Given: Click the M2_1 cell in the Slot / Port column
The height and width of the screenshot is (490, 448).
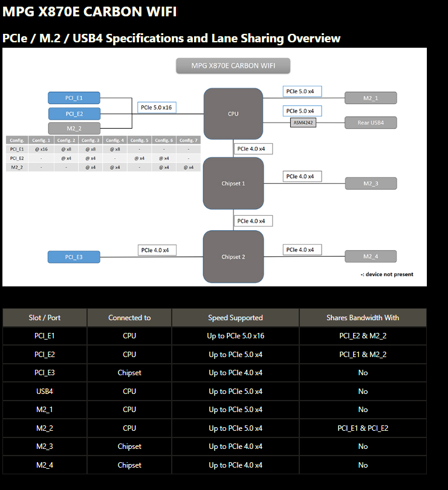Looking at the screenshot, I should tap(45, 410).
